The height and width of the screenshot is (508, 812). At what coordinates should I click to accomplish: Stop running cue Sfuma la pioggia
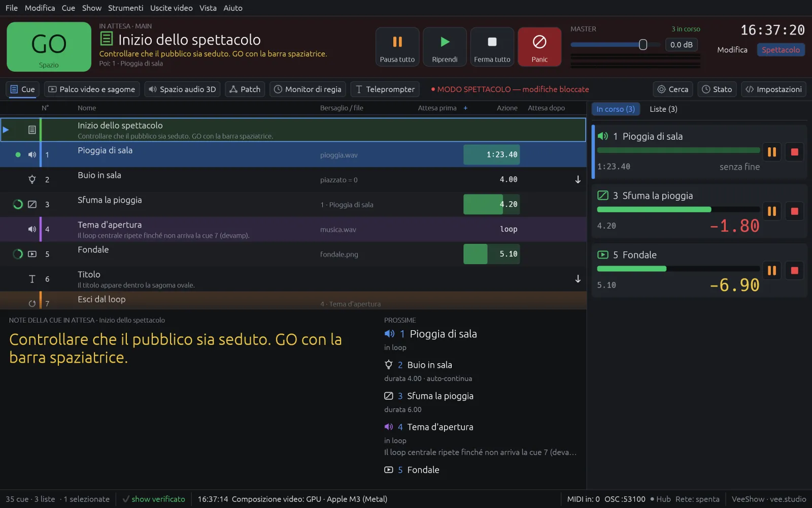coord(795,211)
